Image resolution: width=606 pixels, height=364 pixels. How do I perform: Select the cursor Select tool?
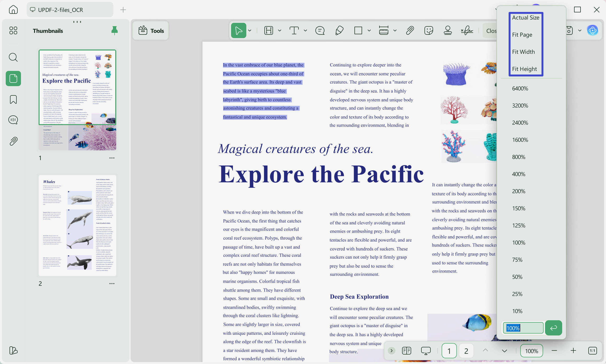[238, 31]
